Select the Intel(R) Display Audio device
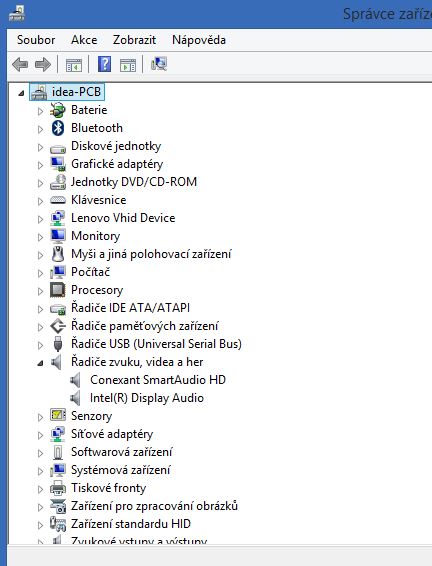The image size is (432, 566). click(147, 398)
